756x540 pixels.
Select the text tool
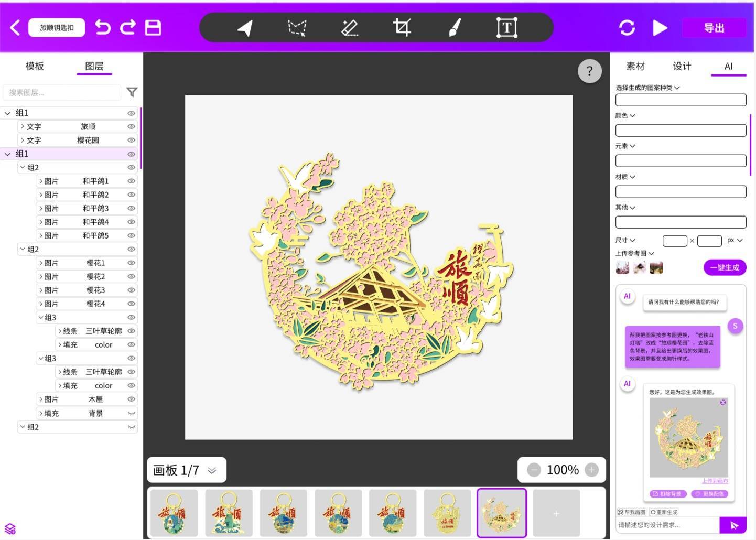click(x=507, y=28)
